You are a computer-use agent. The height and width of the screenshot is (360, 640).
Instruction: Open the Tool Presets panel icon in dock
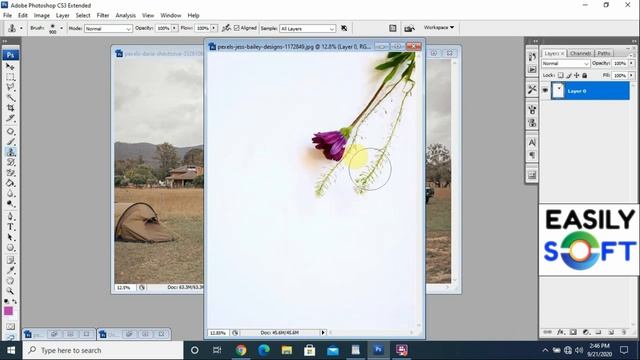coord(532,89)
